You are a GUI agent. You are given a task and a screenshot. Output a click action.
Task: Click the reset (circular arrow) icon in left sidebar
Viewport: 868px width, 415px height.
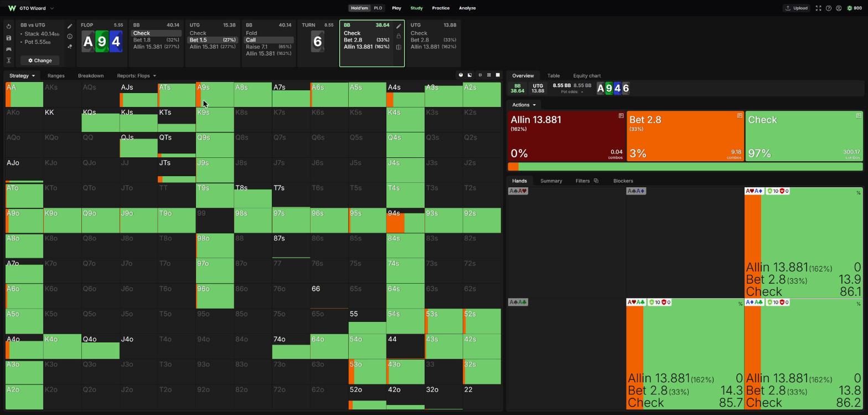[9, 27]
